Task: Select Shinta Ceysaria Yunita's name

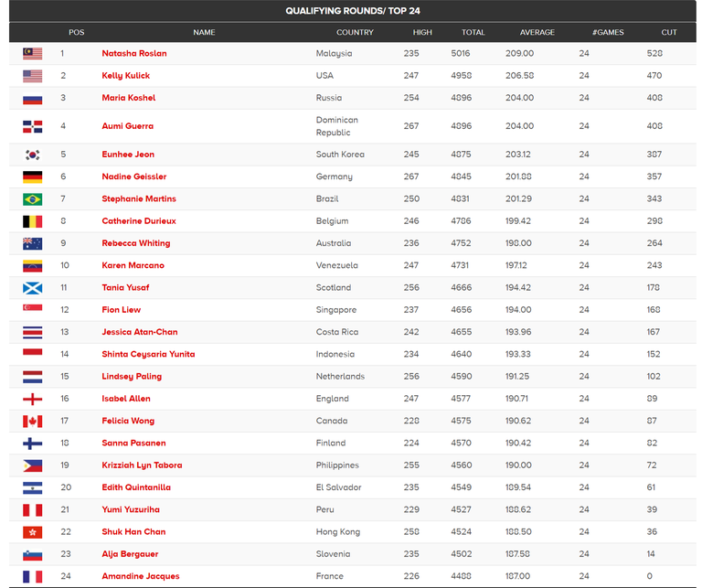Action: click(148, 354)
